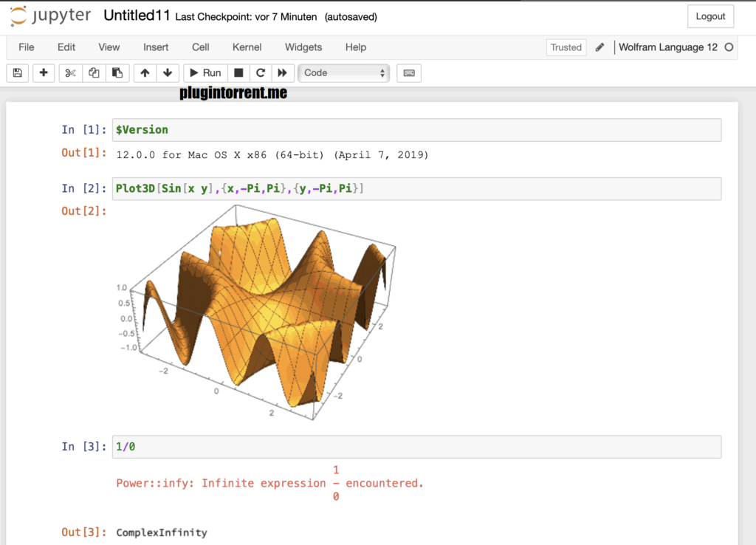The height and width of the screenshot is (545, 756).
Task: Click the ComplexInfinity output text
Action: [x=162, y=532]
